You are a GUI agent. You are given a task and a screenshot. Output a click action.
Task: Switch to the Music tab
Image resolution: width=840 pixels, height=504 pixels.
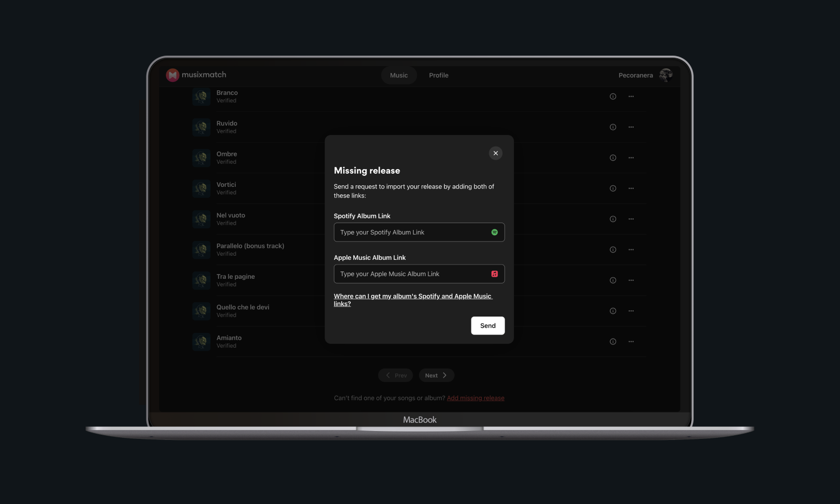pos(399,75)
